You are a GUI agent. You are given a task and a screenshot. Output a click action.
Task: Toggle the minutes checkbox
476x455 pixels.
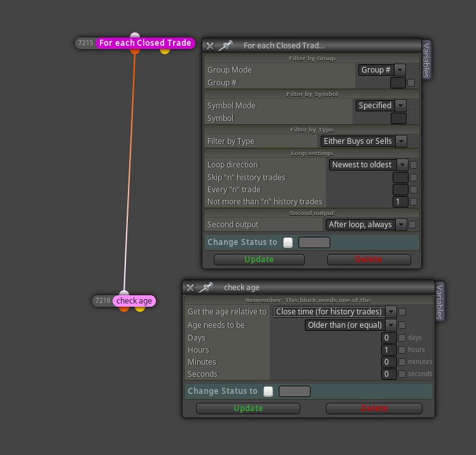(x=402, y=362)
